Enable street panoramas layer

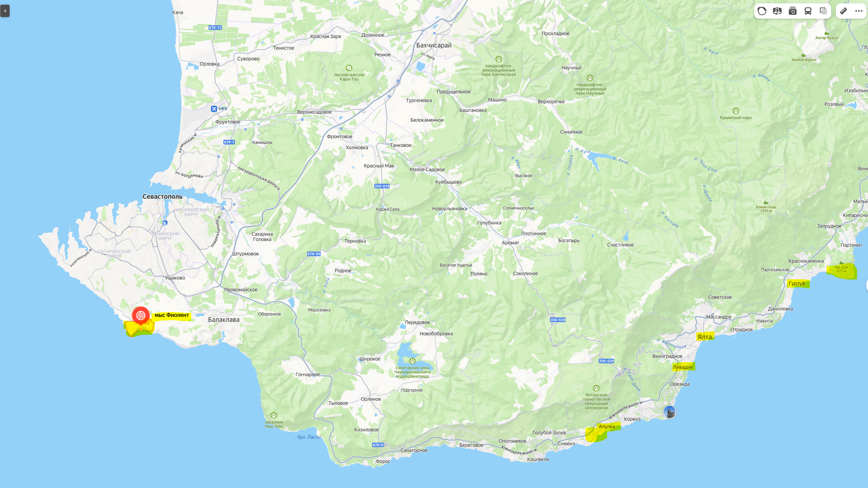pos(777,11)
